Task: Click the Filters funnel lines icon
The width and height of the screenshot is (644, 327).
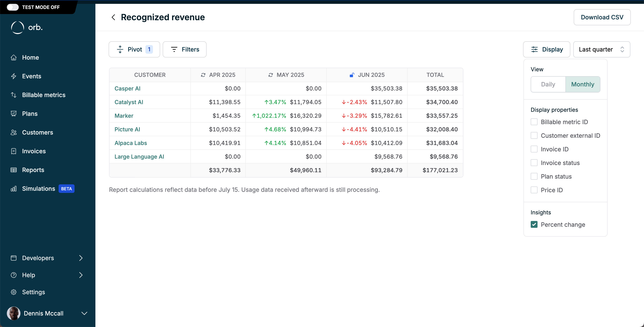Action: coord(174,50)
